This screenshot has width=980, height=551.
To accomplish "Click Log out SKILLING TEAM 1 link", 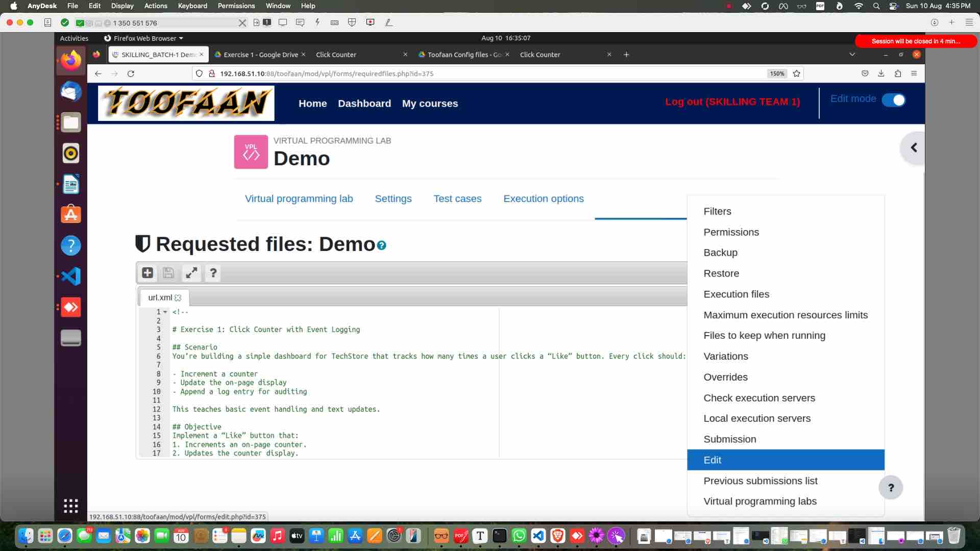I will (732, 102).
